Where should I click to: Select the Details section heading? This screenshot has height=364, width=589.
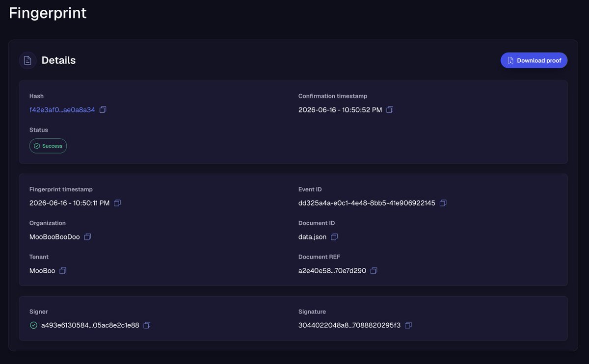click(x=58, y=60)
